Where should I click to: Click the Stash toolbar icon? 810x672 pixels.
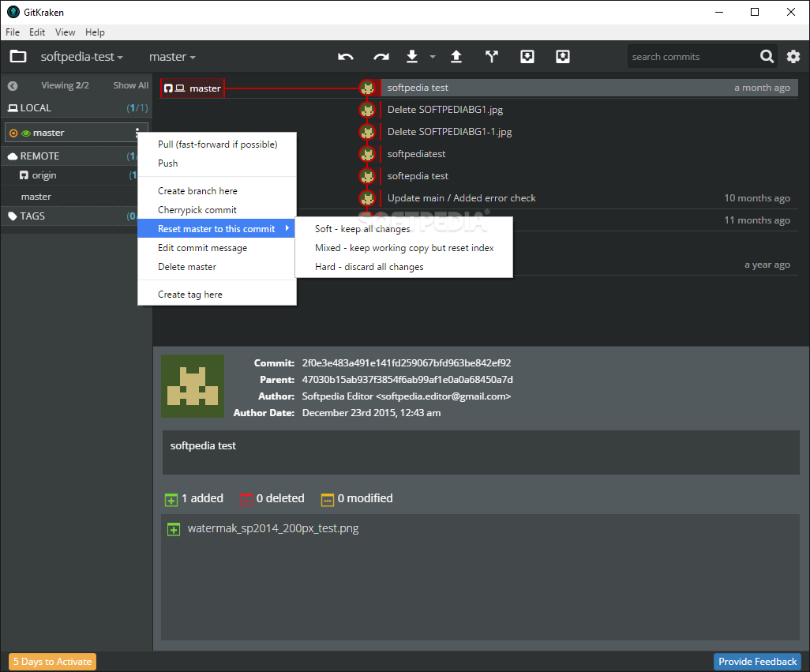pyautogui.click(x=527, y=56)
